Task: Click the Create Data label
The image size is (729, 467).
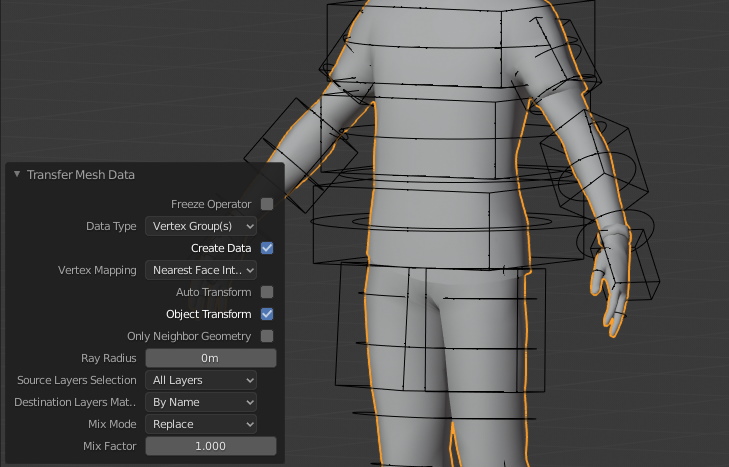Action: pos(221,248)
